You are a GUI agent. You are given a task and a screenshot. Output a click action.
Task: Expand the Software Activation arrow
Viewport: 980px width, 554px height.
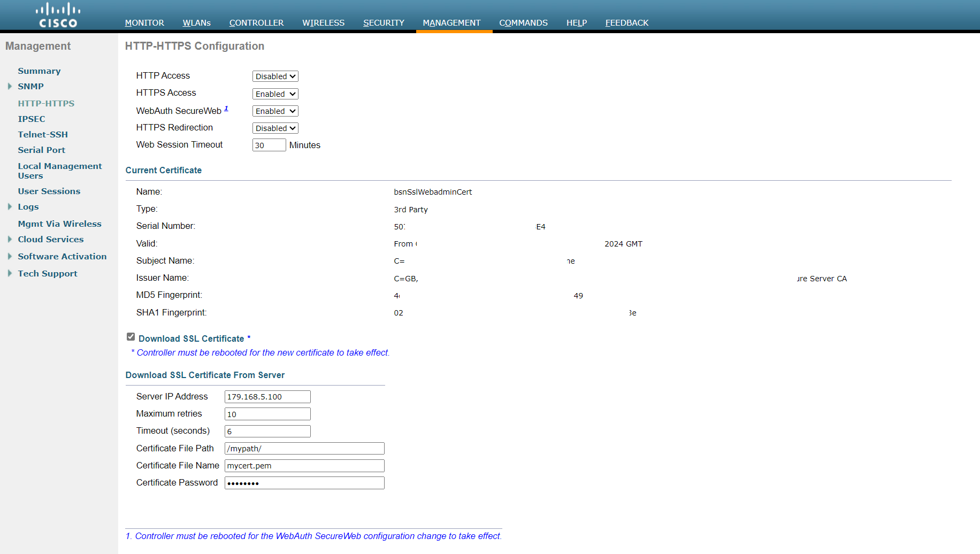[x=10, y=256]
